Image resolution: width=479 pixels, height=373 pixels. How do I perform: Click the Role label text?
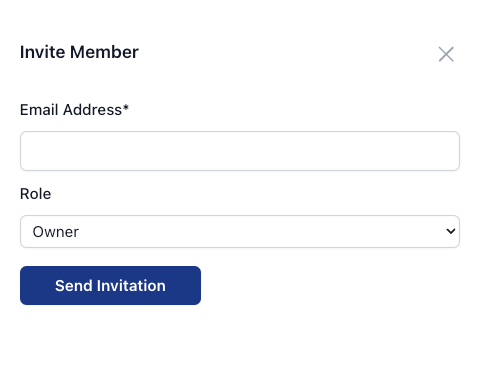pos(36,194)
